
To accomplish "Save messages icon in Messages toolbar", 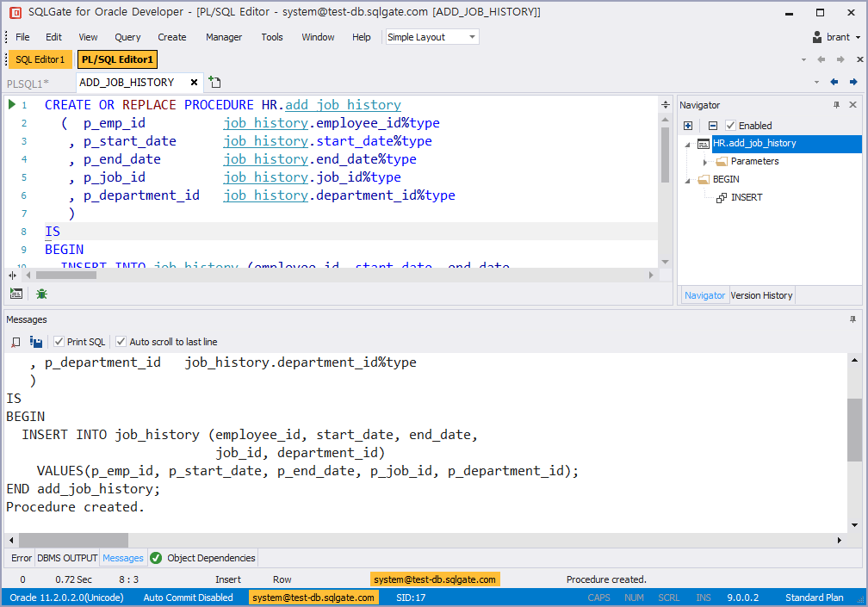I will point(36,342).
